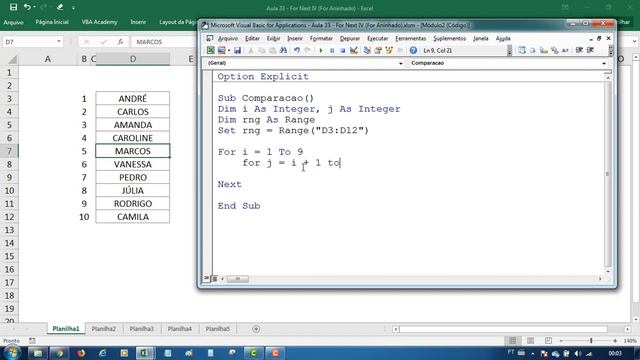Click the Firefox icon in the taskbar

click(81, 353)
